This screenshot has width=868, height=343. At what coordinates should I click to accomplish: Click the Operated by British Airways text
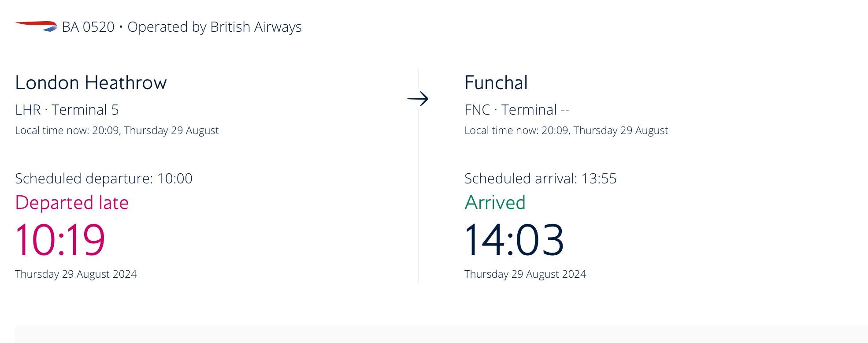pos(215,27)
